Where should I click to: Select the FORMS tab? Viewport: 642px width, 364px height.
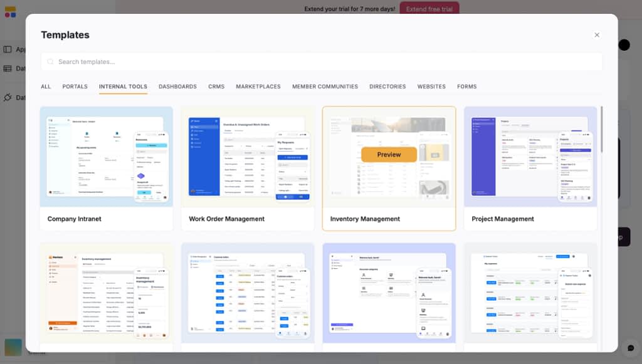click(466, 86)
